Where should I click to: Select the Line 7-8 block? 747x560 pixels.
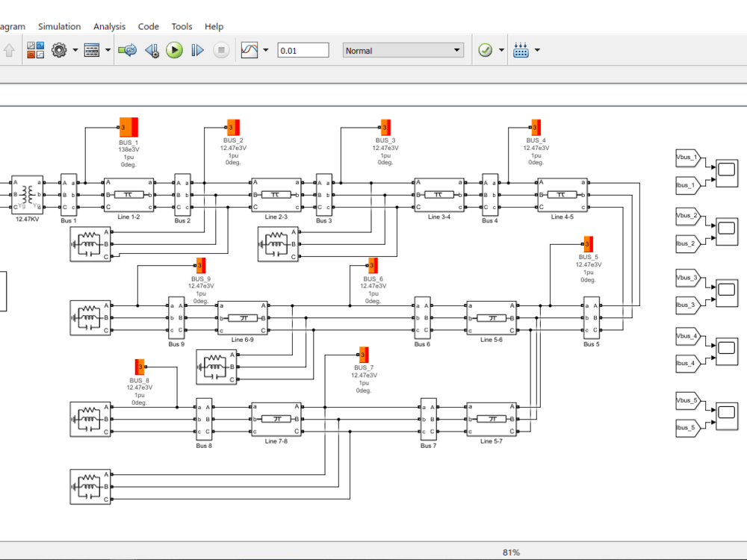coord(276,419)
